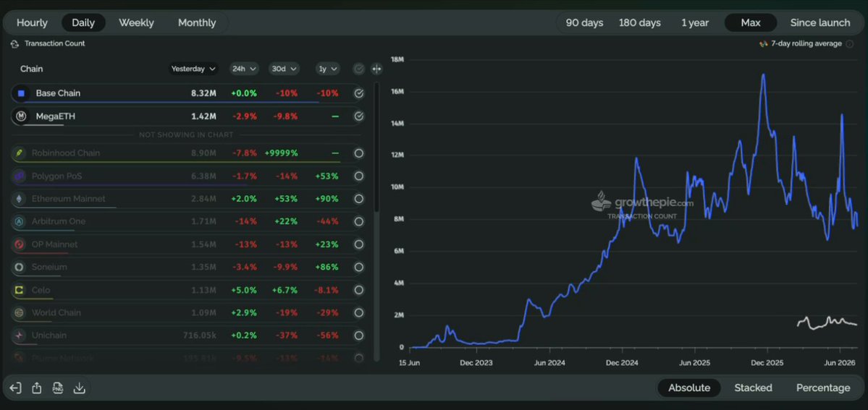The image size is (868, 410).
Task: Click the download data icon
Action: 79,388
